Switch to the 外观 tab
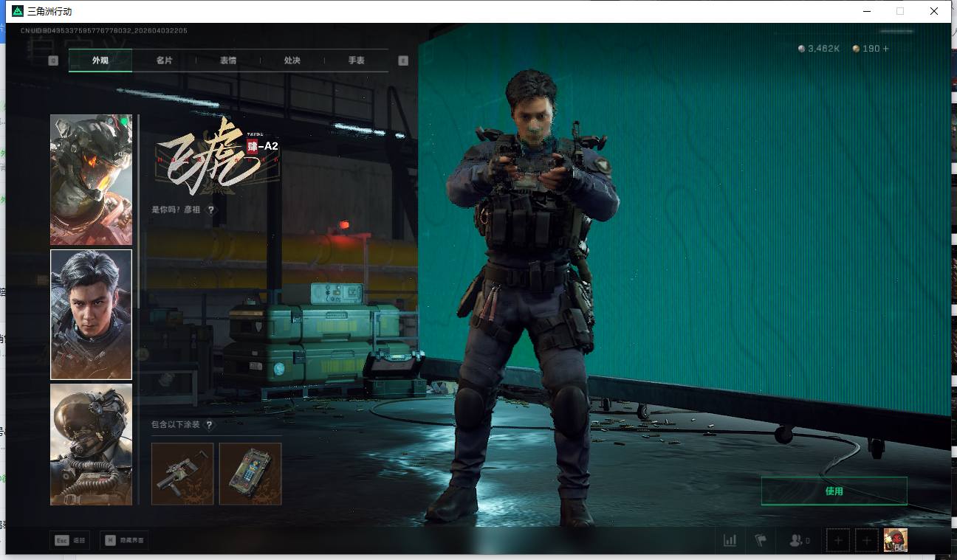Viewport: 957px width, 560px height. (x=100, y=61)
